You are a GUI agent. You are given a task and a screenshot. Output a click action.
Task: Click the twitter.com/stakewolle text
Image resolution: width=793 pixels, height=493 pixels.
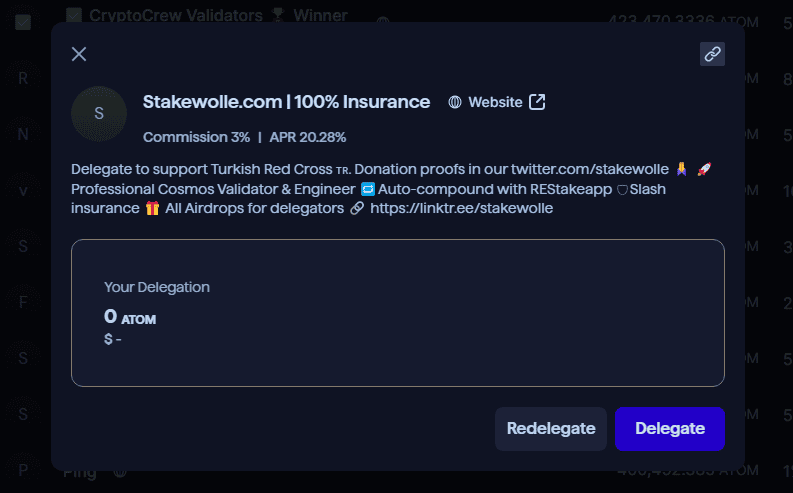click(x=590, y=169)
